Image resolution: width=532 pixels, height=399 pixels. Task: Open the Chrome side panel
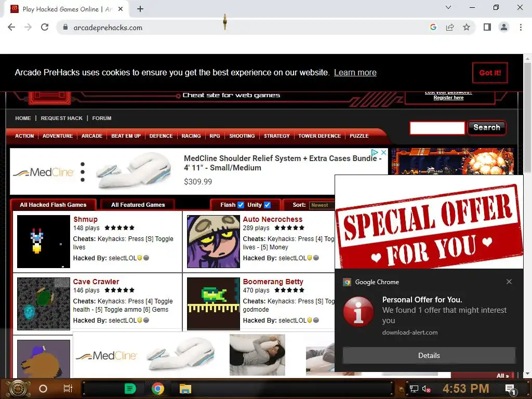tap(487, 28)
